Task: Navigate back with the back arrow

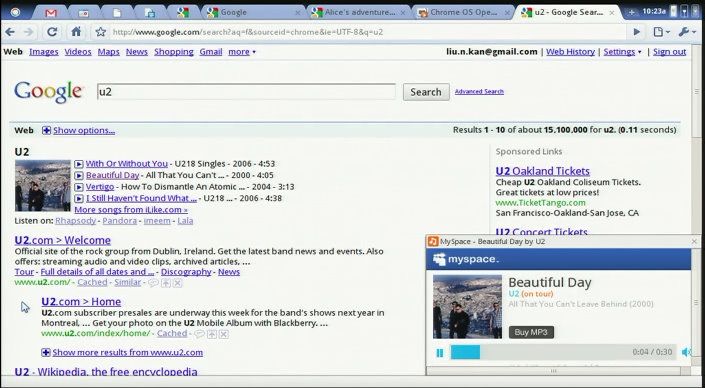Action: (10, 32)
